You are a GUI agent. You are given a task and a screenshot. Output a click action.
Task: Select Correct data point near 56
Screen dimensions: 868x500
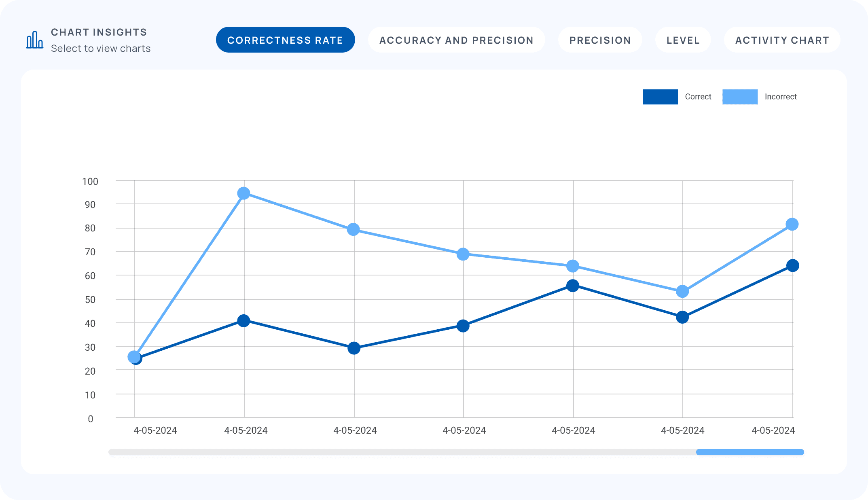[573, 286]
